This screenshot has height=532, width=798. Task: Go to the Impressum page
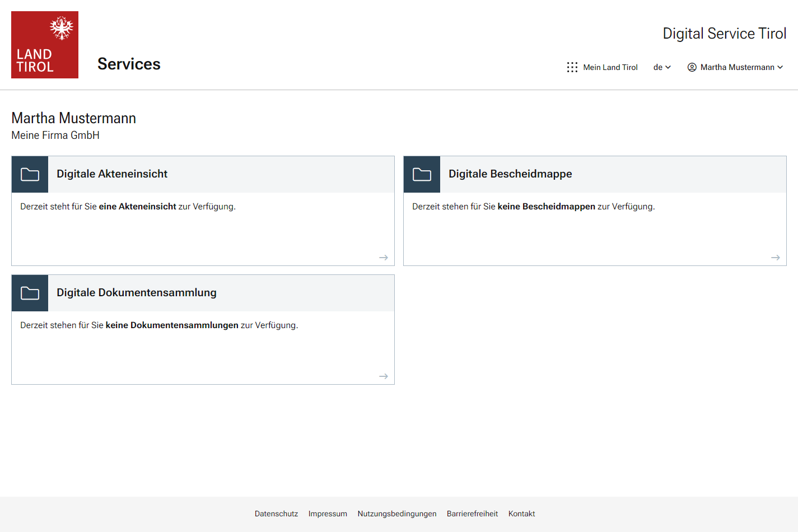(328, 514)
